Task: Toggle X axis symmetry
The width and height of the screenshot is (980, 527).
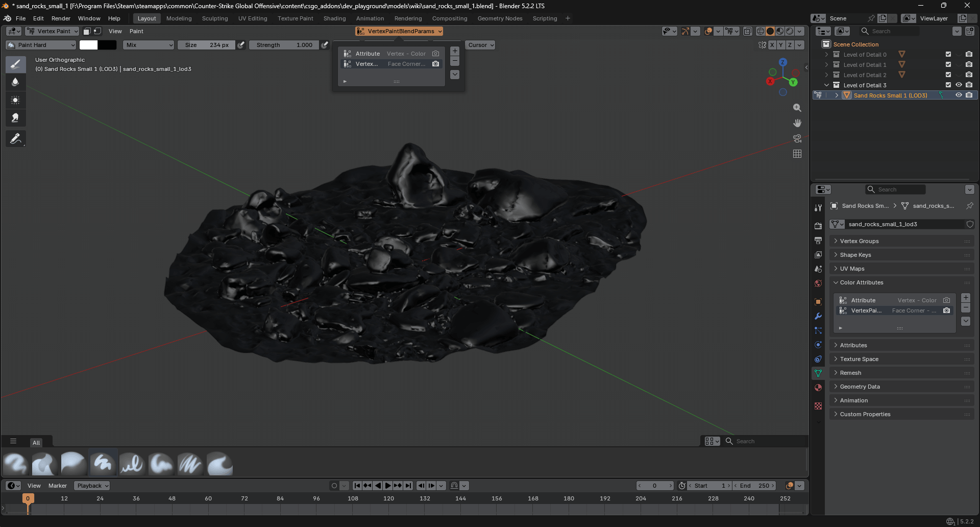Action: 772,45
